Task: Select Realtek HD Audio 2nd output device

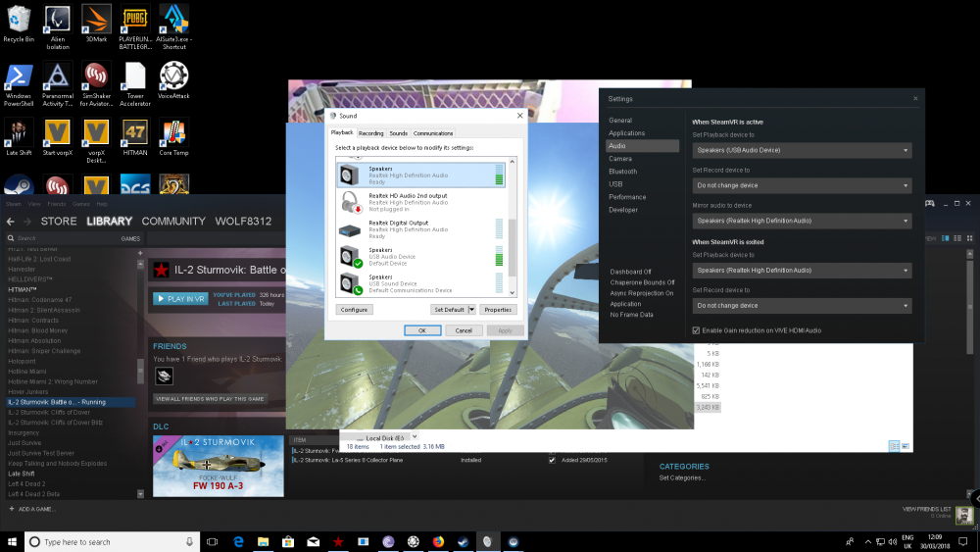Action: tap(420, 202)
